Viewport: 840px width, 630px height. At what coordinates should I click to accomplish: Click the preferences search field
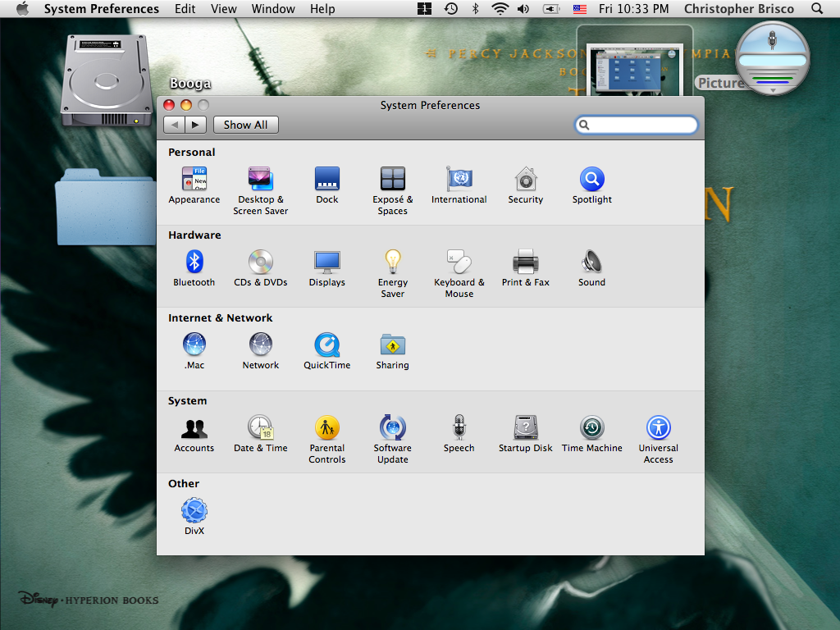[x=636, y=125]
